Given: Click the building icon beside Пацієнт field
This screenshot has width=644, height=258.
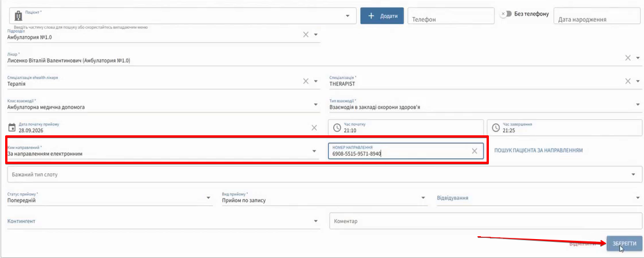Looking at the screenshot, I should (x=18, y=16).
